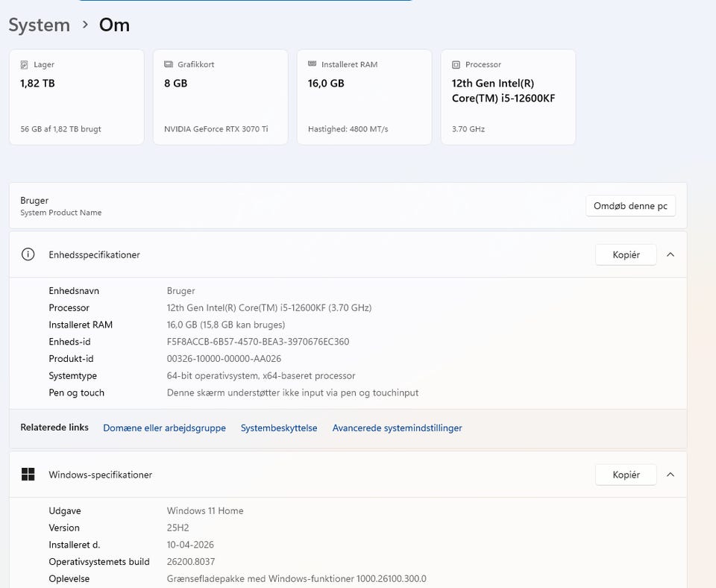The height and width of the screenshot is (588, 716).
Task: Click the info icon beside Enhedsspecifikationer
Action: 28,254
